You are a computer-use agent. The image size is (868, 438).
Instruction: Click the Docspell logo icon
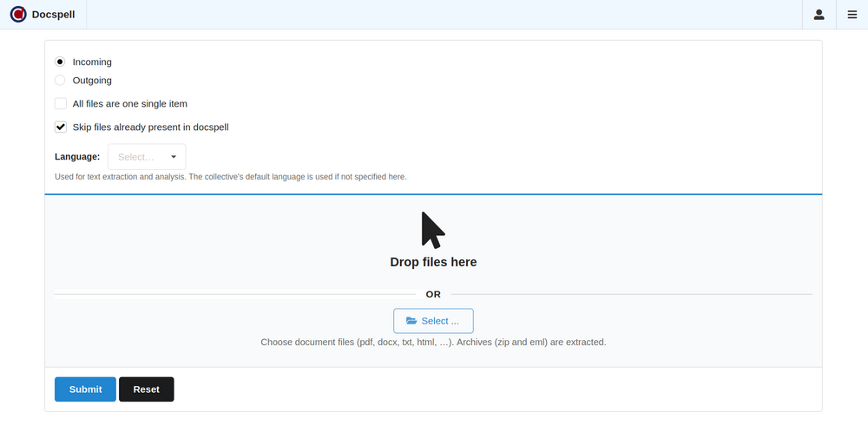tap(18, 15)
